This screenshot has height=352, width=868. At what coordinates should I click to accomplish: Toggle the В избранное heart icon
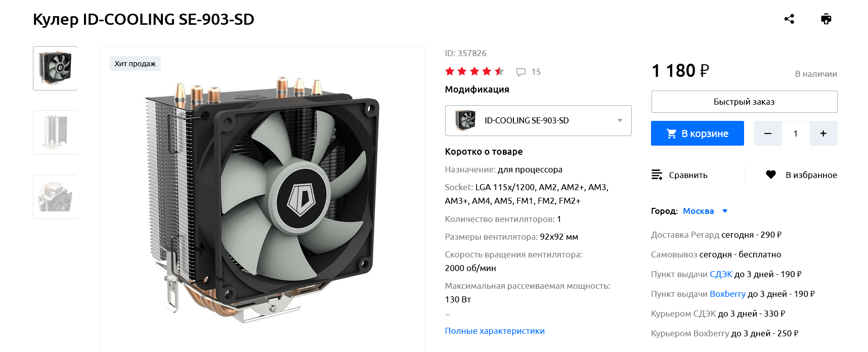(x=771, y=175)
